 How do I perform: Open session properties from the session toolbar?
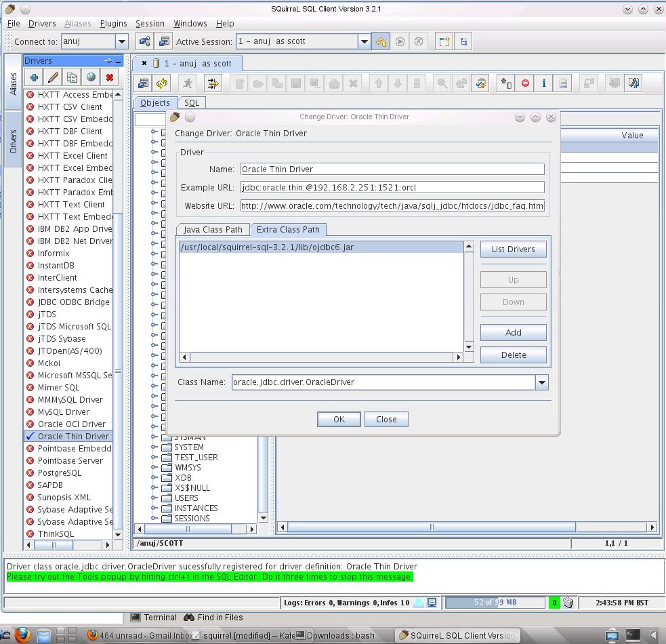pyautogui.click(x=144, y=83)
